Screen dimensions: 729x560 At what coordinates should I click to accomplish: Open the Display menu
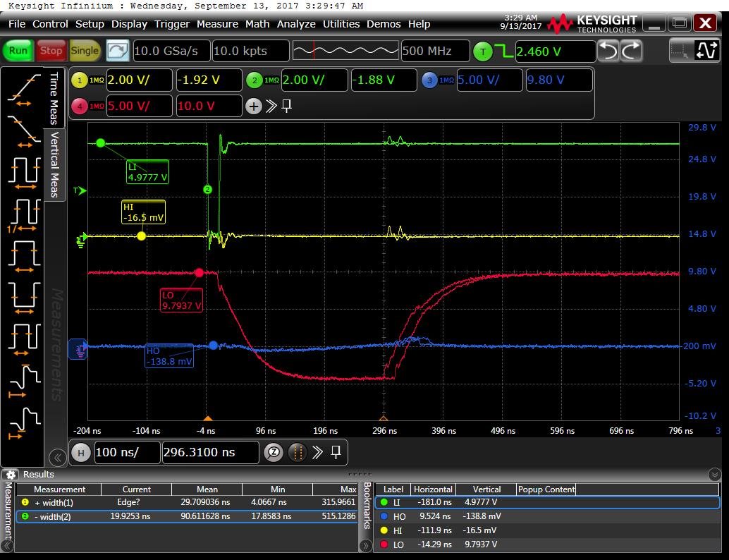tap(129, 24)
